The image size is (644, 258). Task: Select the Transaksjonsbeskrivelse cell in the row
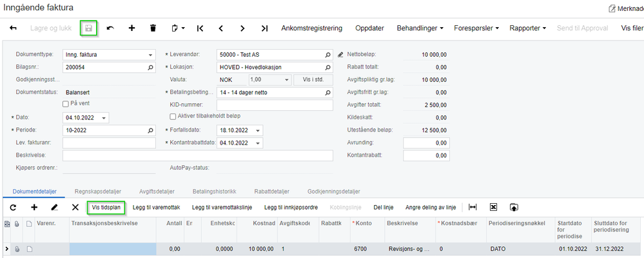113,249
